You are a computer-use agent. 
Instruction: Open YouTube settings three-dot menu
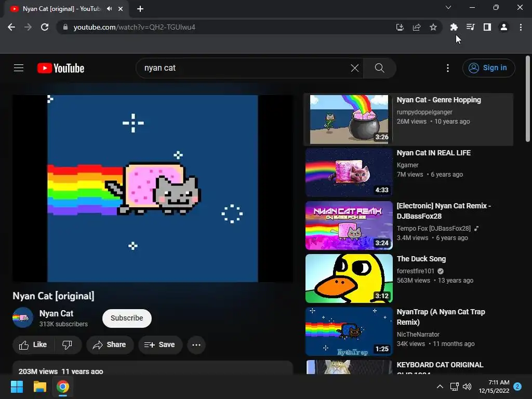pyautogui.click(x=448, y=68)
